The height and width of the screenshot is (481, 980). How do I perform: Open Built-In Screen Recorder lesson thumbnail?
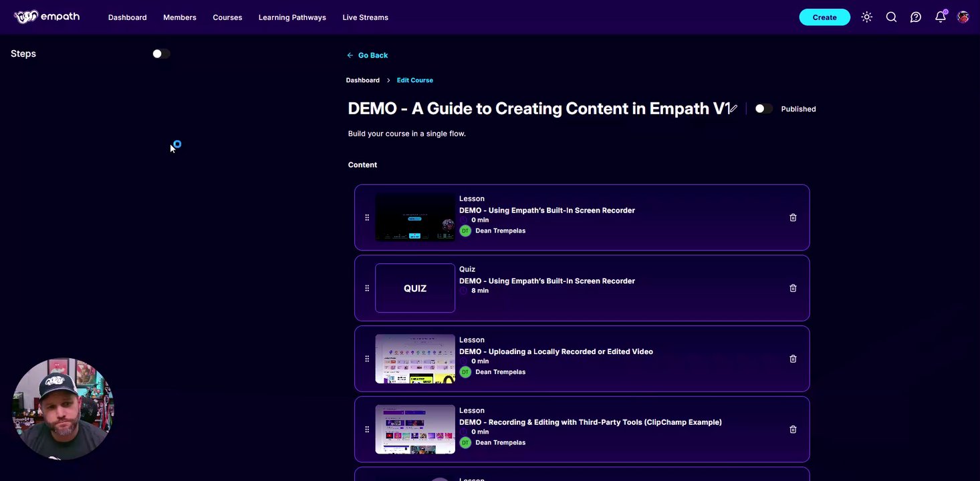[x=415, y=218]
